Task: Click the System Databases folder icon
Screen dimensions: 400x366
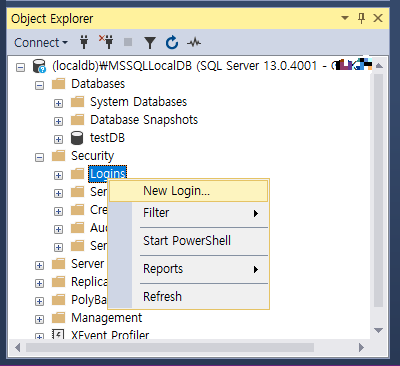Action: click(x=78, y=102)
